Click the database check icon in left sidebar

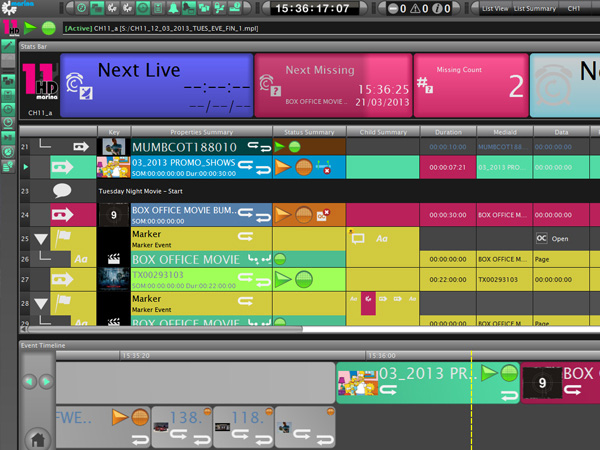point(8,166)
